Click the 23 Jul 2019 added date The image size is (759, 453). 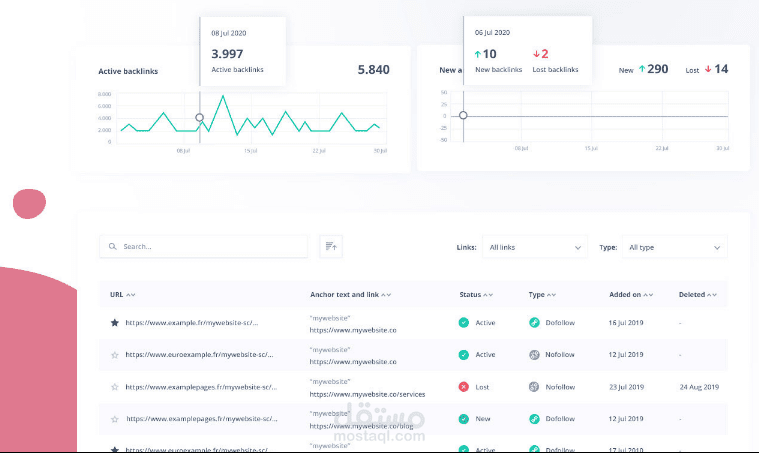click(x=626, y=387)
